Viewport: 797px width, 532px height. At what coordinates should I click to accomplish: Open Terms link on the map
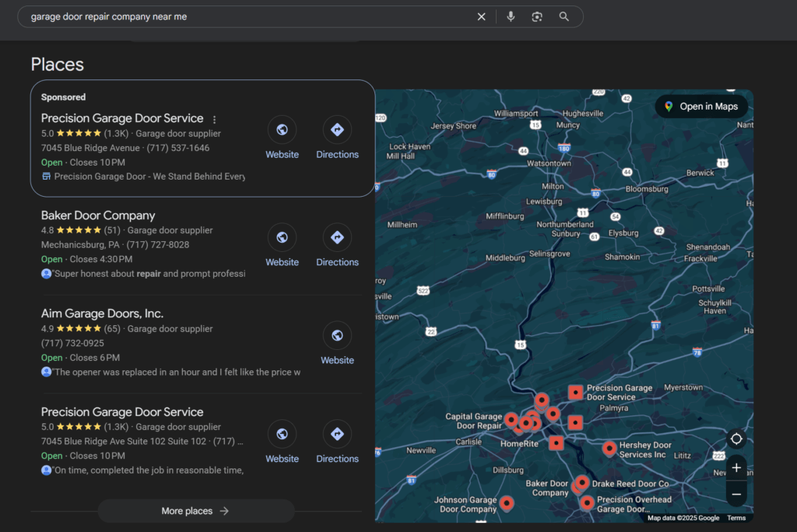click(x=736, y=518)
